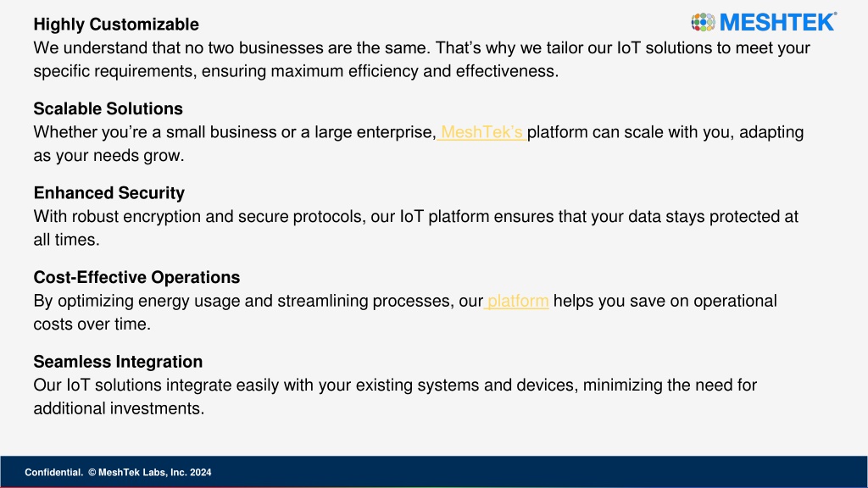Click the registered trademark symbol by MESHTEK
The width and height of the screenshot is (868, 488).
(835, 14)
